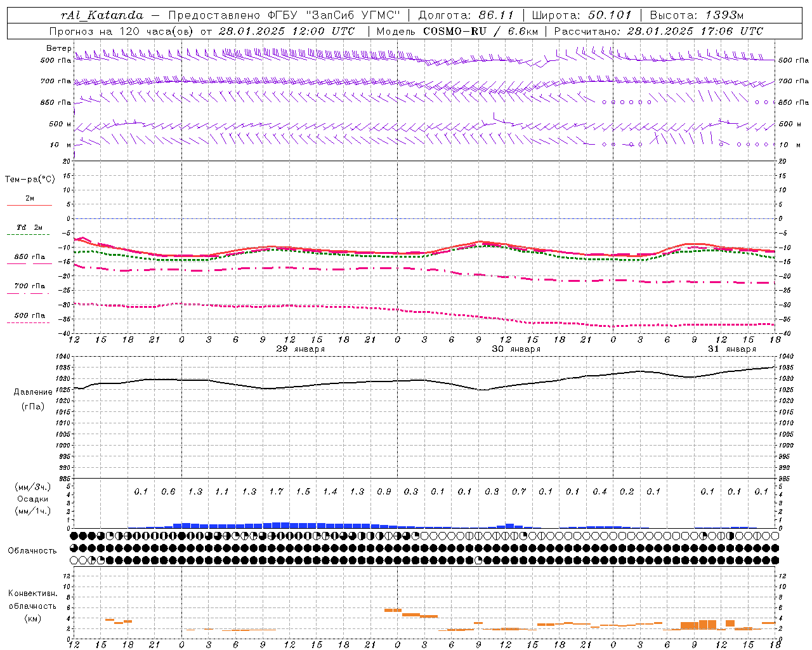Viewport: 812px width, 650px height.
Task: Click the "Облачность" cloudiness label
Action: click(32, 551)
